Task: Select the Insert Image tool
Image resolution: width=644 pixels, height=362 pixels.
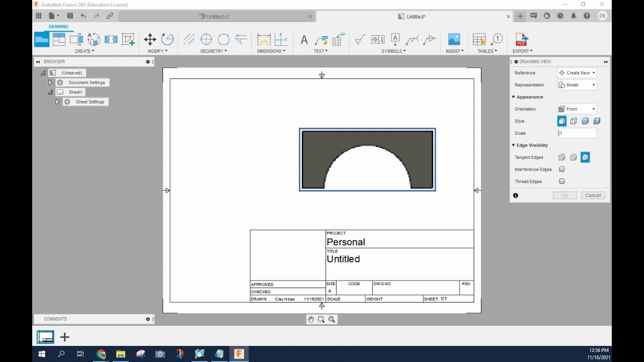Action: tap(454, 39)
